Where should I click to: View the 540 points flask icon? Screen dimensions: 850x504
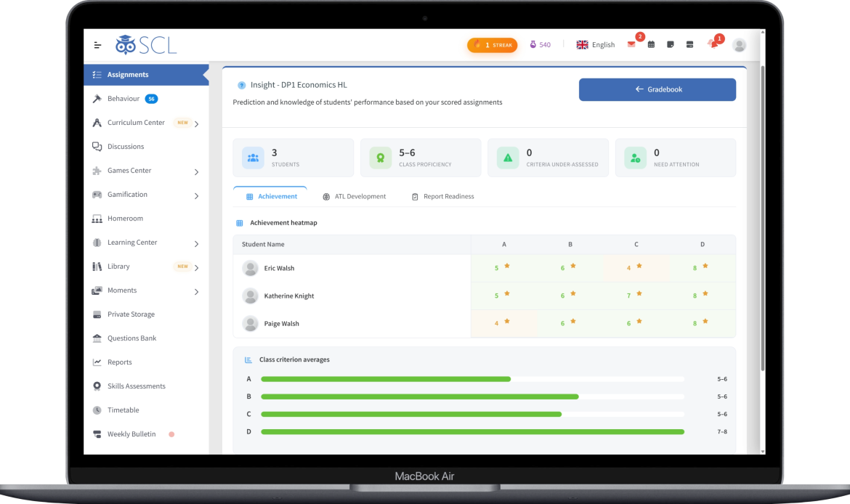coord(540,45)
